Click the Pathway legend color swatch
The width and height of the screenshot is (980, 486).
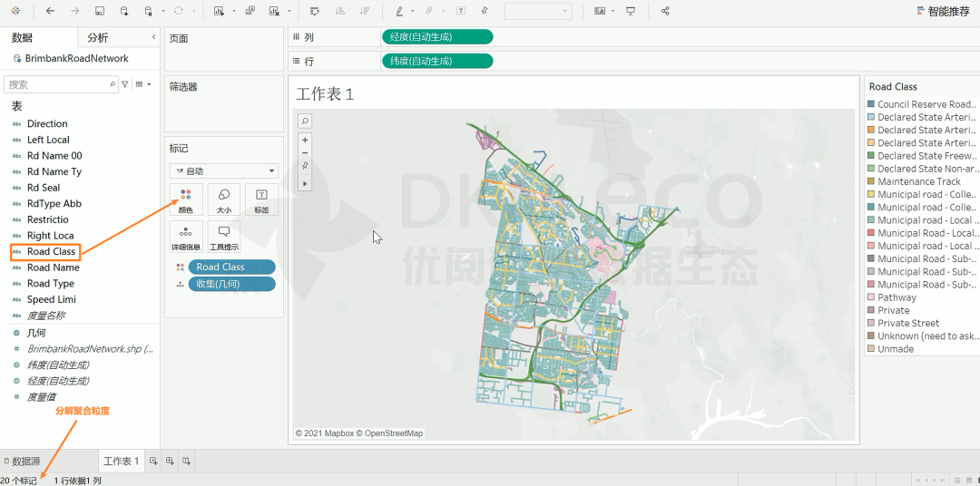coord(871,297)
